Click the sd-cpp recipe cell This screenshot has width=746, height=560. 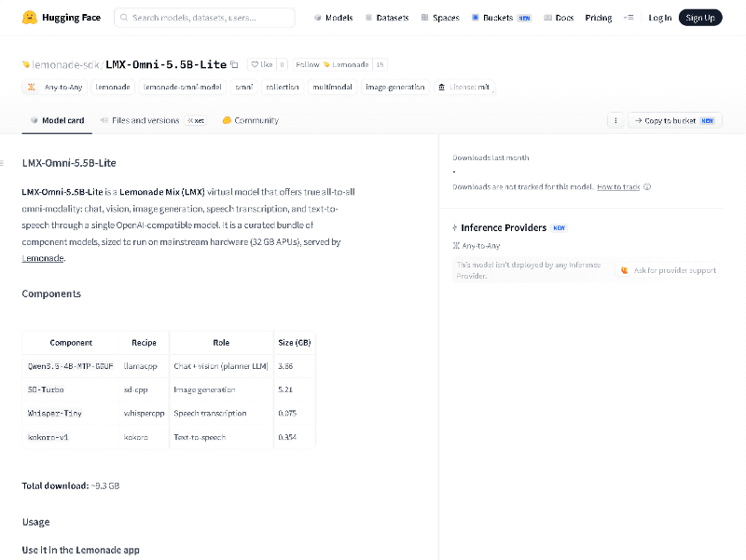pos(144,389)
